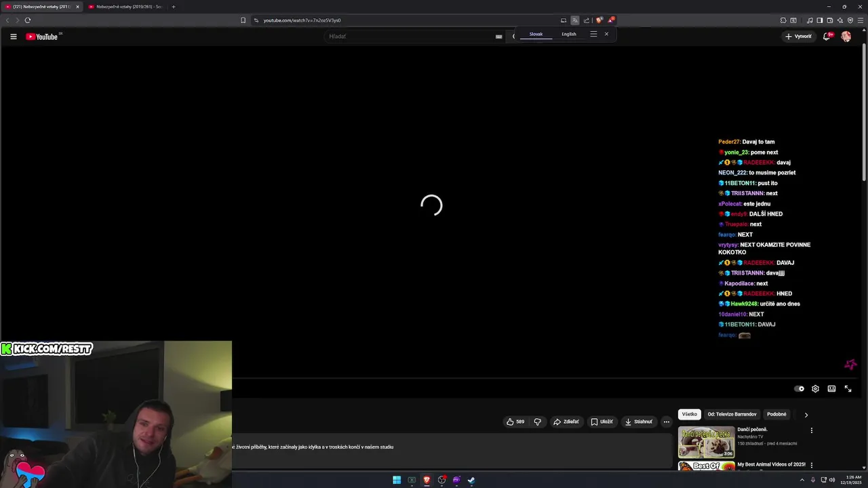The height and width of the screenshot is (488, 868).
Task: Open the Windows Start button
Action: [397, 480]
